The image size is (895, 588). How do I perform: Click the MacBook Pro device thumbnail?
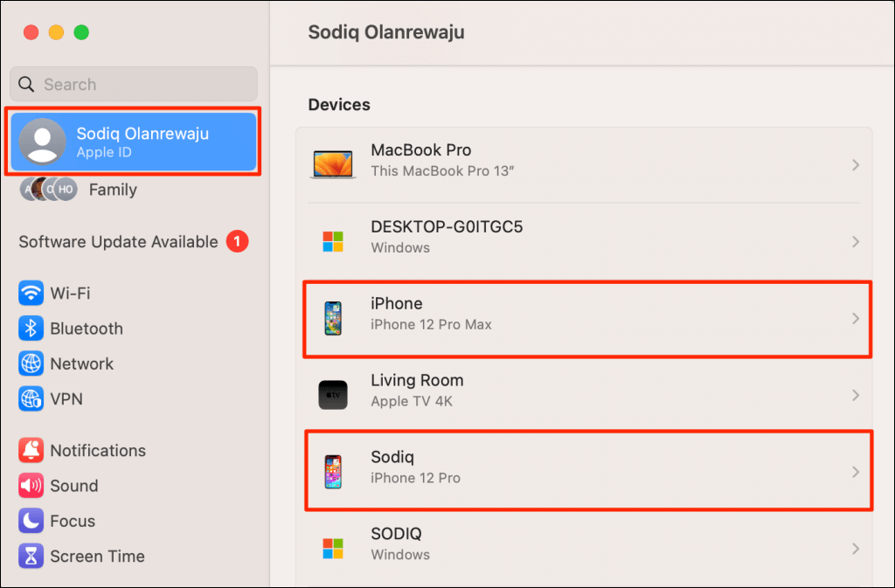click(333, 164)
